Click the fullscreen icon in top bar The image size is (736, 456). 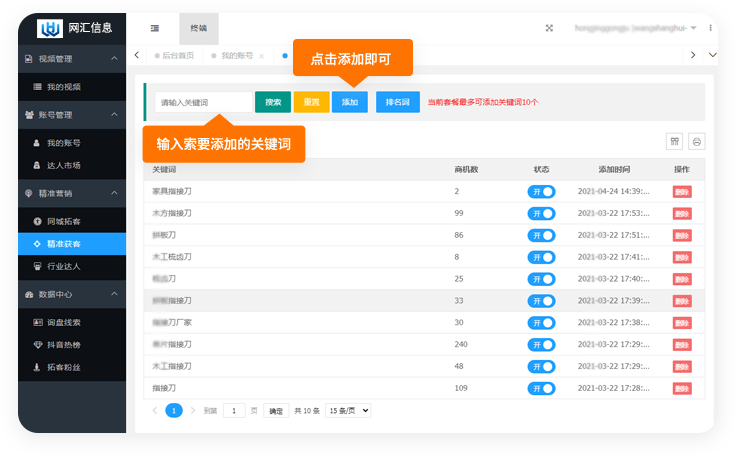pos(549,28)
